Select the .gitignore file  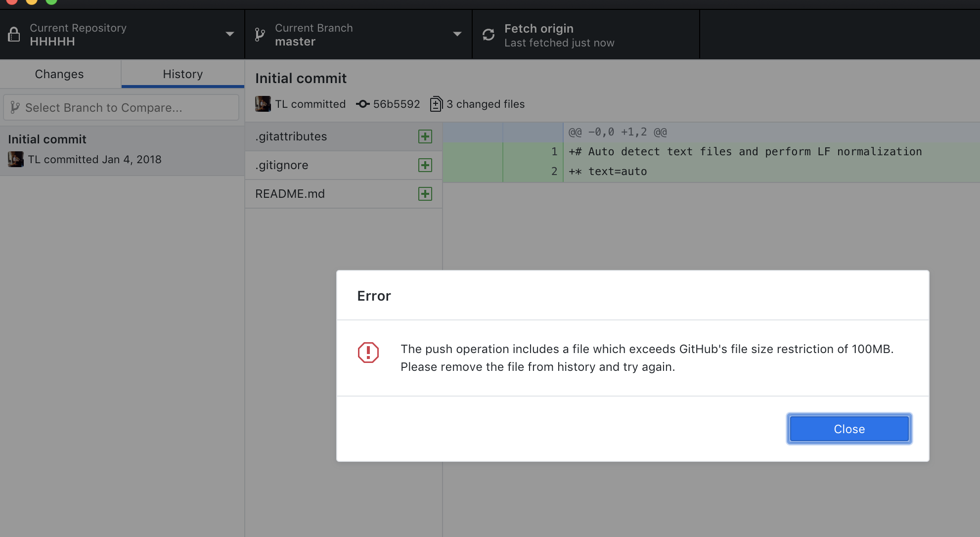click(343, 165)
